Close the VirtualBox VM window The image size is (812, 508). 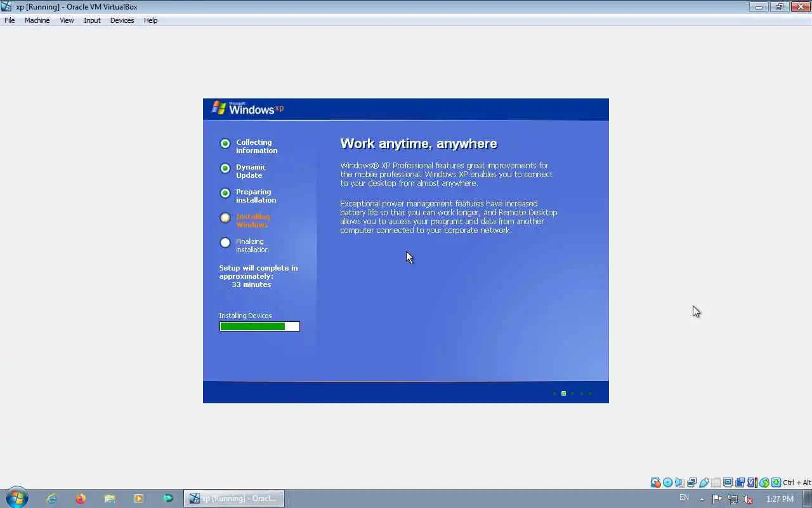(x=799, y=7)
